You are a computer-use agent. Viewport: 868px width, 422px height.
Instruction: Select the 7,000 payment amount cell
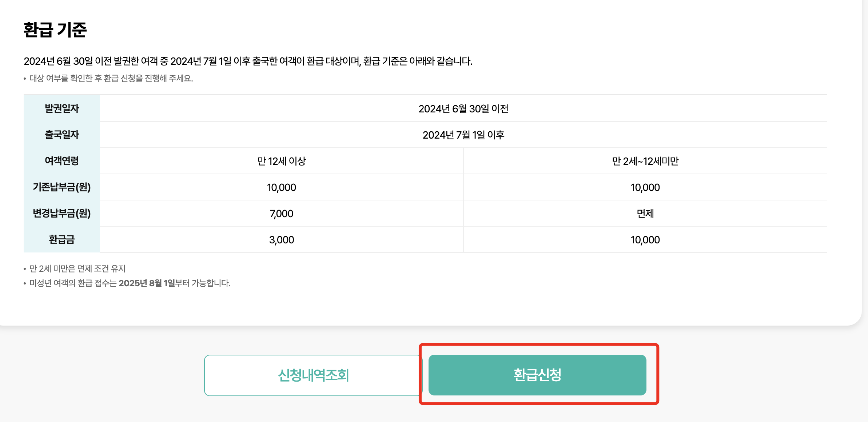coord(281,214)
